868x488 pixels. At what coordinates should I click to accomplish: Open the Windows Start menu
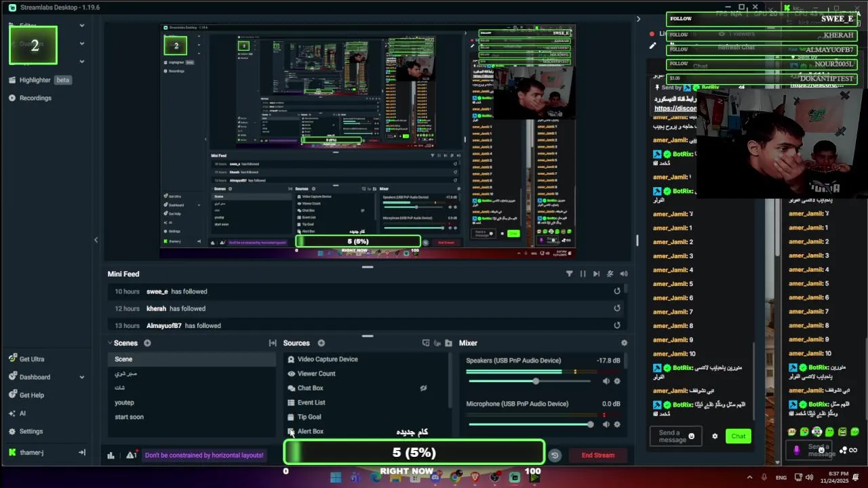tap(336, 477)
